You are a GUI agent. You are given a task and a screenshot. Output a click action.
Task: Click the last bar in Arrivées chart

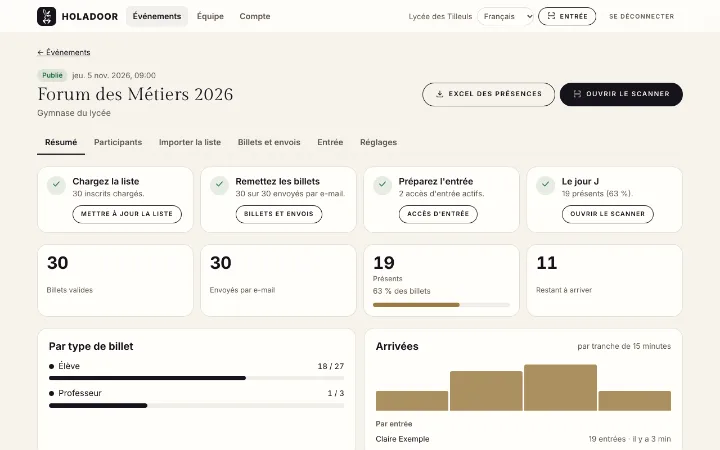coord(635,401)
